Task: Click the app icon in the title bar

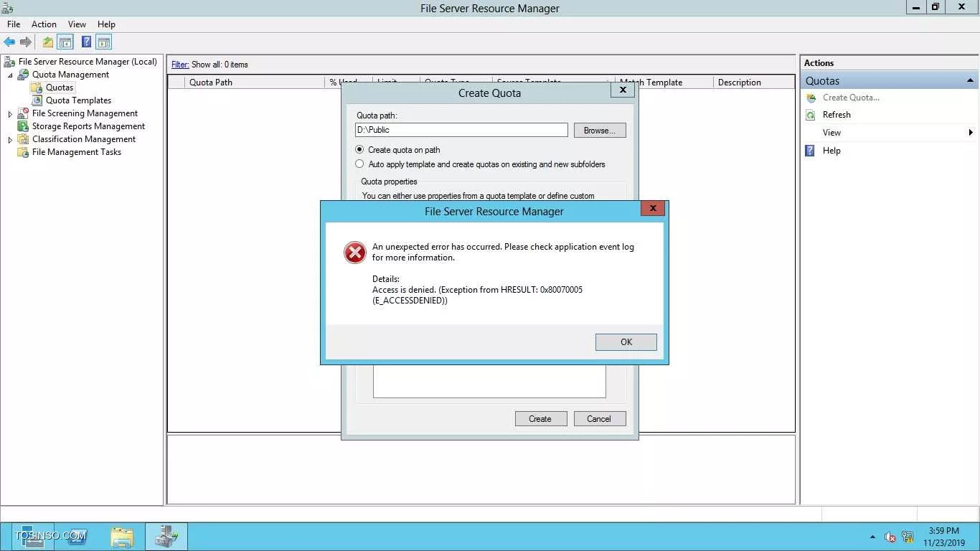Action: tap(7, 8)
